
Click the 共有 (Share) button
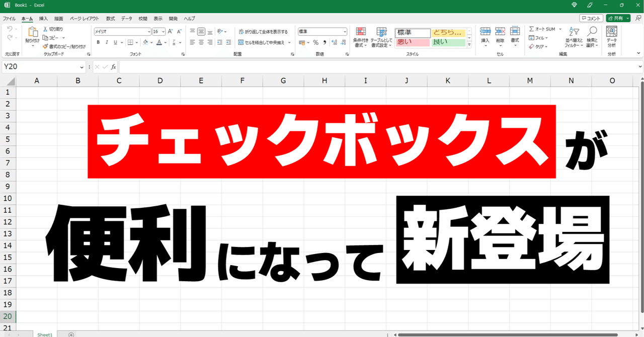click(x=618, y=18)
